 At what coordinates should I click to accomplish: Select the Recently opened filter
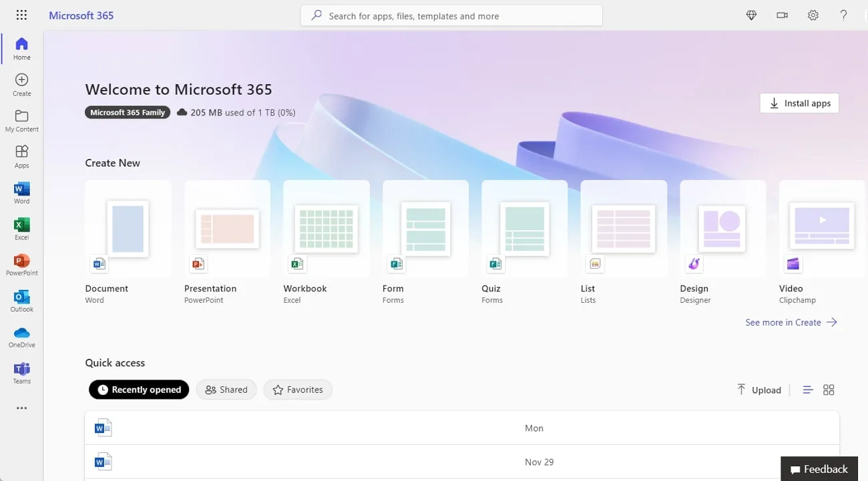(138, 389)
